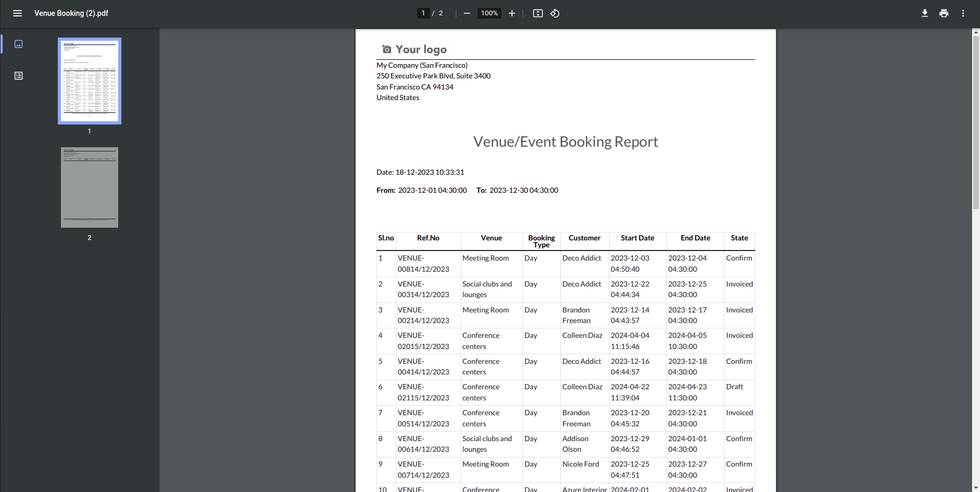Viewport: 980px width, 492px height.
Task: Click the Start Date column header
Action: click(x=637, y=238)
